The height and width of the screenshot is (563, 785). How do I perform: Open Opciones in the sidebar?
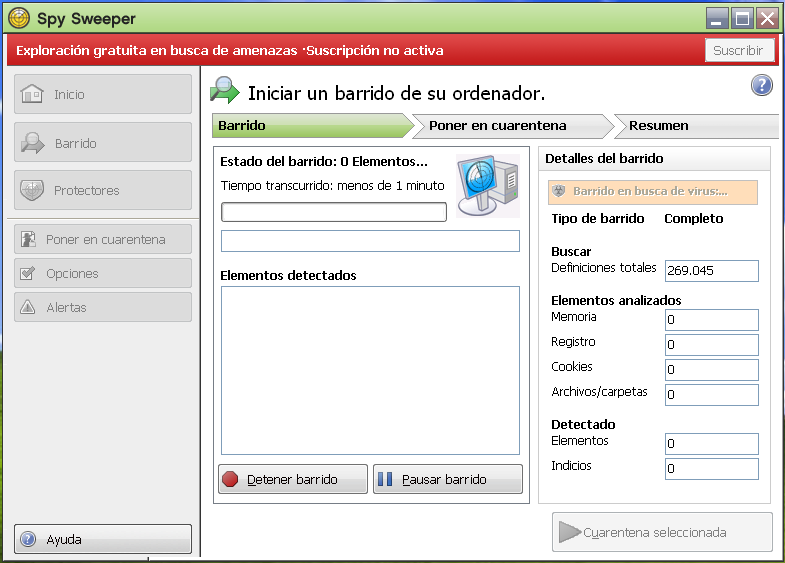tap(103, 273)
